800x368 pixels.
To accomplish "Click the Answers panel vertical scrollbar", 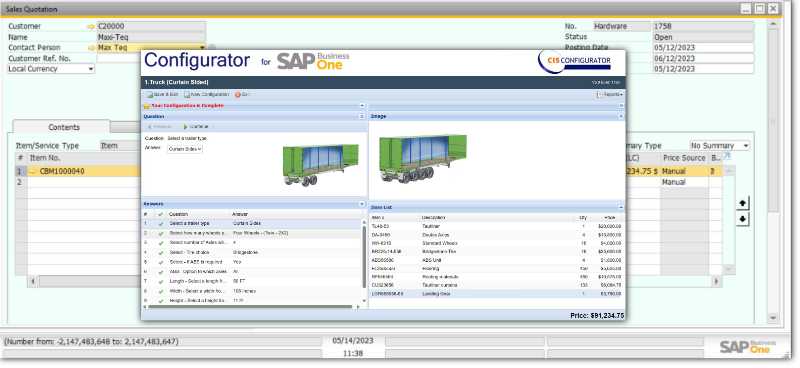I will coord(364,257).
